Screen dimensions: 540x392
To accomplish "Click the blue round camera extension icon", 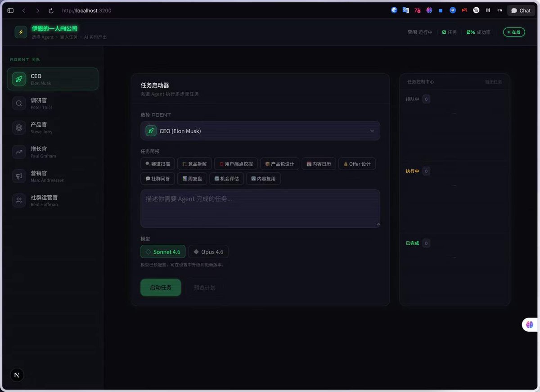I will coord(453,10).
